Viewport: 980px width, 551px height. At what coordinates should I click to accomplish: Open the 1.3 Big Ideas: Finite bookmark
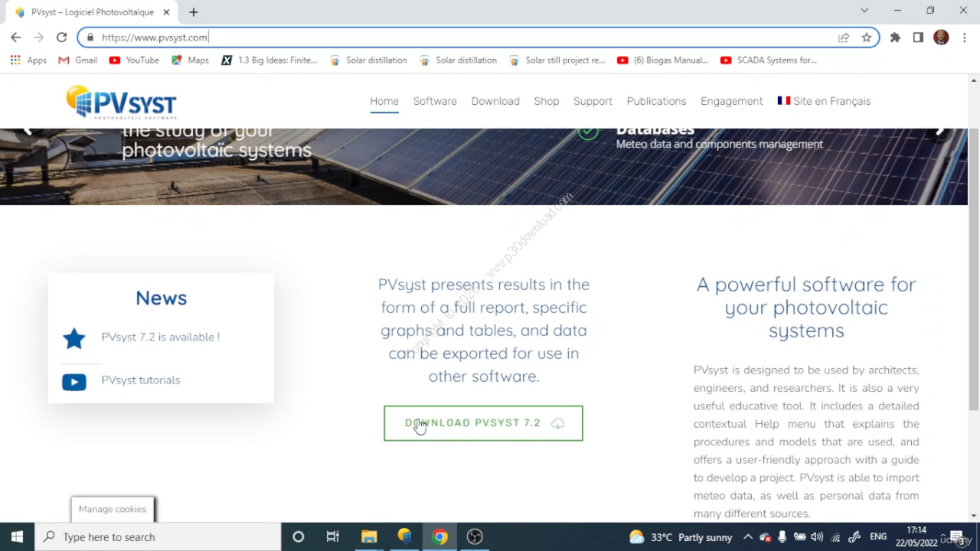point(269,60)
